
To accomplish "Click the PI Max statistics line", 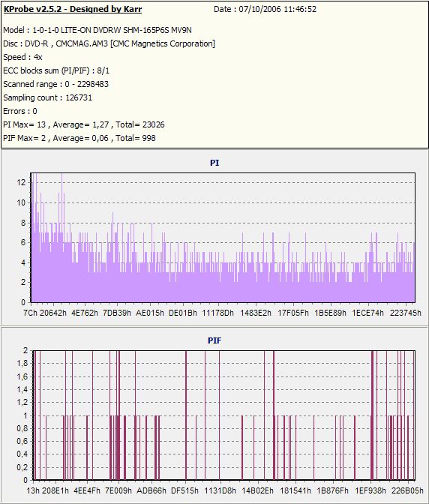I will click(84, 124).
